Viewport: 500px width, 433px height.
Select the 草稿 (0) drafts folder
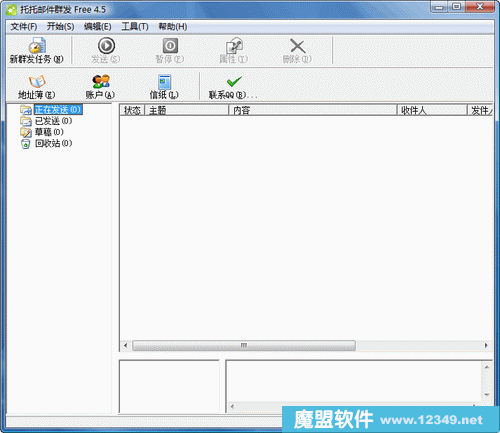click(x=49, y=132)
